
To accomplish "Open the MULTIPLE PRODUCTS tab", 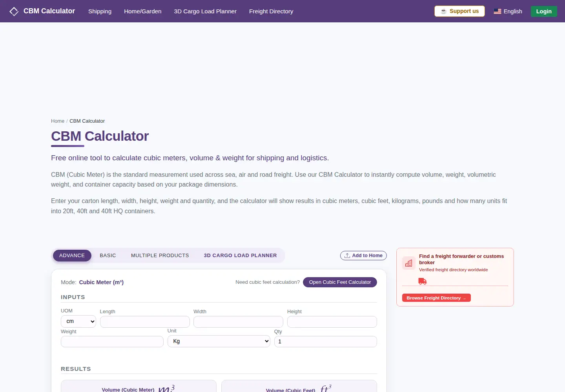I will [160, 256].
